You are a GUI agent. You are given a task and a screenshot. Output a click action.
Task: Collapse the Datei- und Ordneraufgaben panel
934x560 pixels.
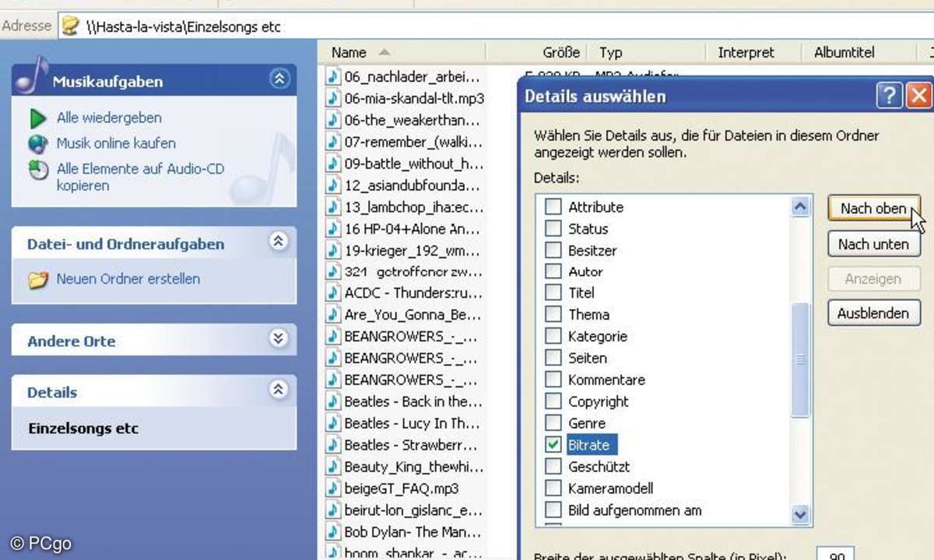coord(279,242)
